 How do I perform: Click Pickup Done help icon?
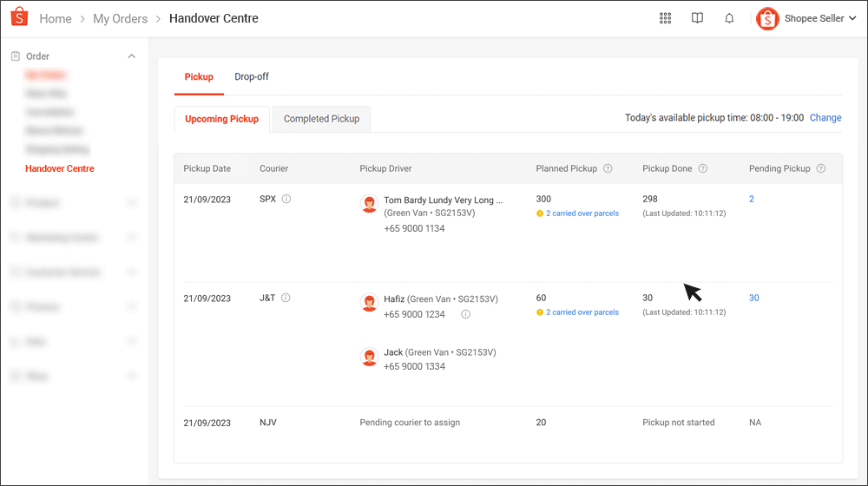click(x=703, y=168)
